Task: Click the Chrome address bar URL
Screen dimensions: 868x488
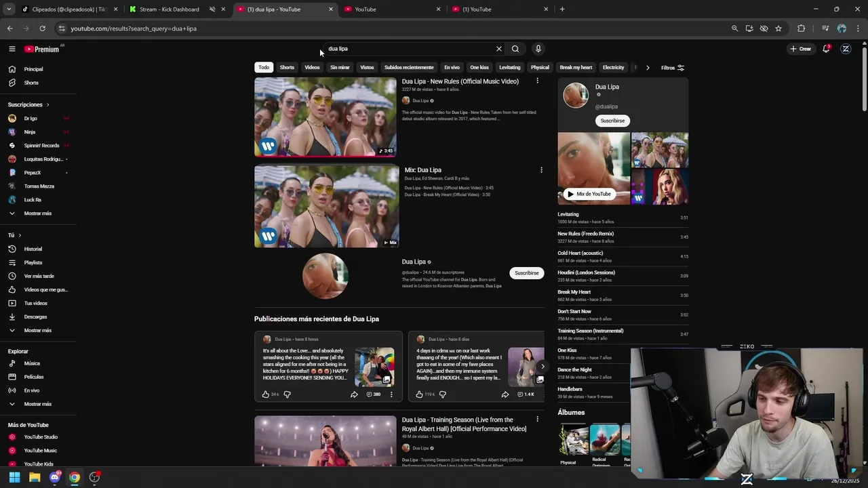Action: coord(134,28)
